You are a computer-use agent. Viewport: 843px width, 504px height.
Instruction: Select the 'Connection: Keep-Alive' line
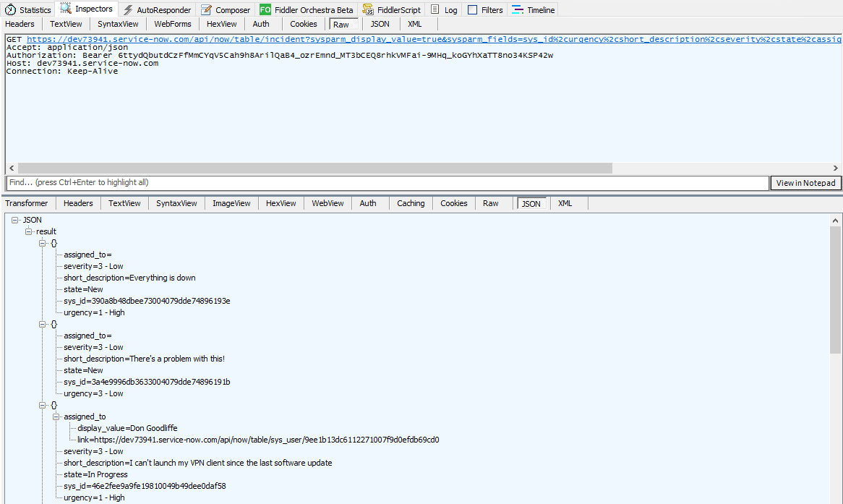pos(62,72)
